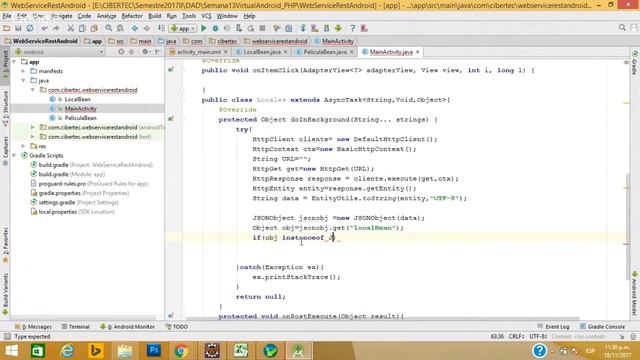This screenshot has width=640, height=360.
Task: Click the Sync Project with Gradle icon
Action: (303, 28)
